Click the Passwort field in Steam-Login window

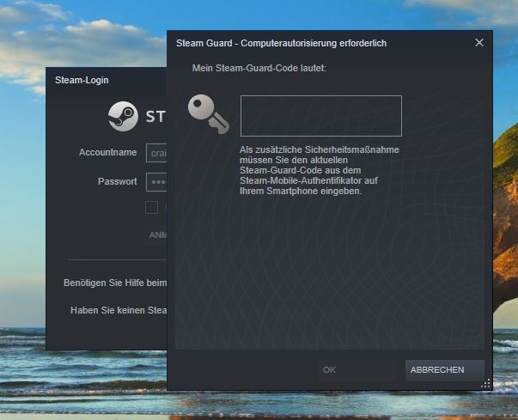156,182
